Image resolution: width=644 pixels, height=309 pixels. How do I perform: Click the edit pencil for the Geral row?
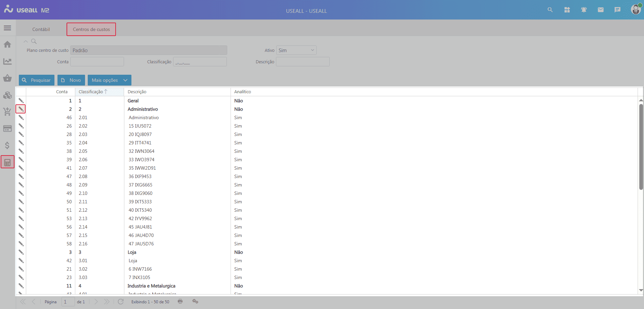tap(21, 101)
